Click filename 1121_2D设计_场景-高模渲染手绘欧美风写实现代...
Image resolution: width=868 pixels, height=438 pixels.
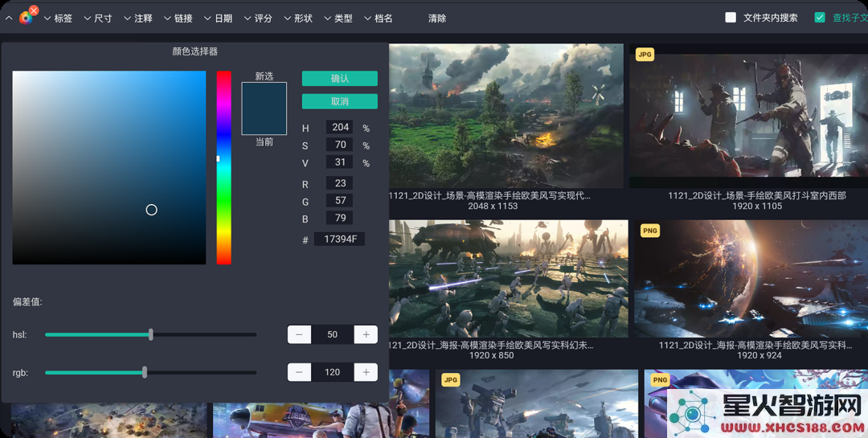point(490,195)
